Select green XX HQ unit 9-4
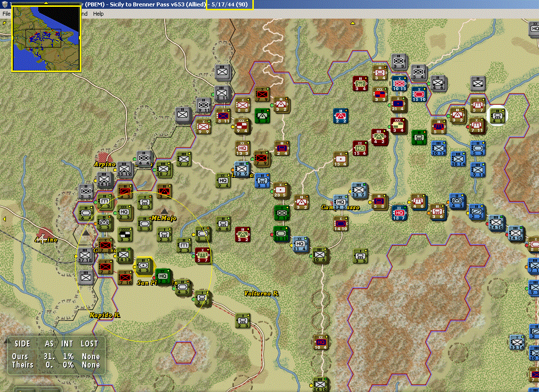539x392 pixels. 223,181
